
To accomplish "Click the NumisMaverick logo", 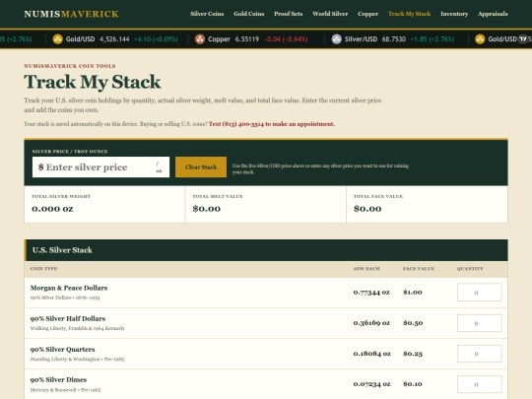I will pos(71,14).
